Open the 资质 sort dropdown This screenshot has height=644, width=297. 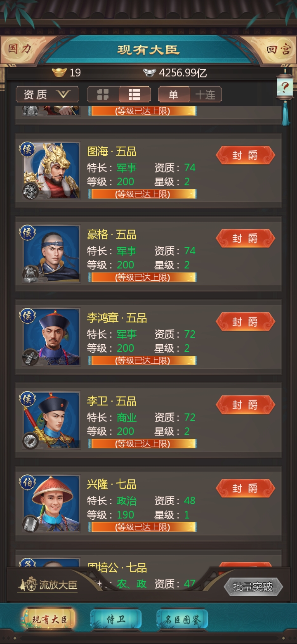[x=47, y=95]
